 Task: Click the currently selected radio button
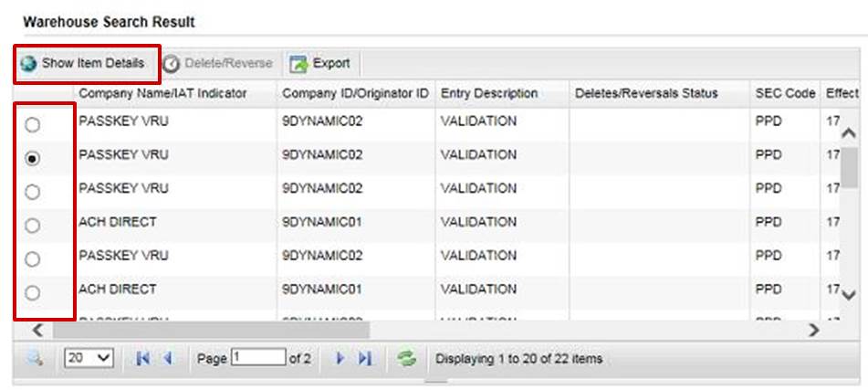[33, 159]
